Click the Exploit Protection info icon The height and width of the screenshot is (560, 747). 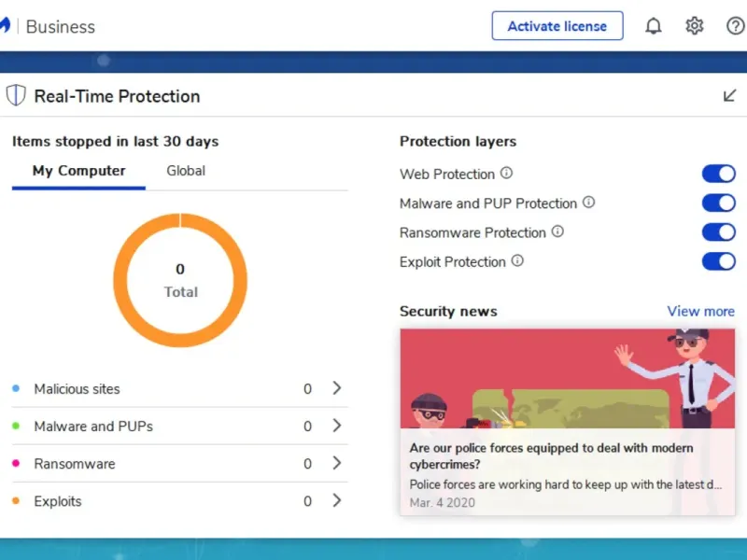click(x=517, y=261)
